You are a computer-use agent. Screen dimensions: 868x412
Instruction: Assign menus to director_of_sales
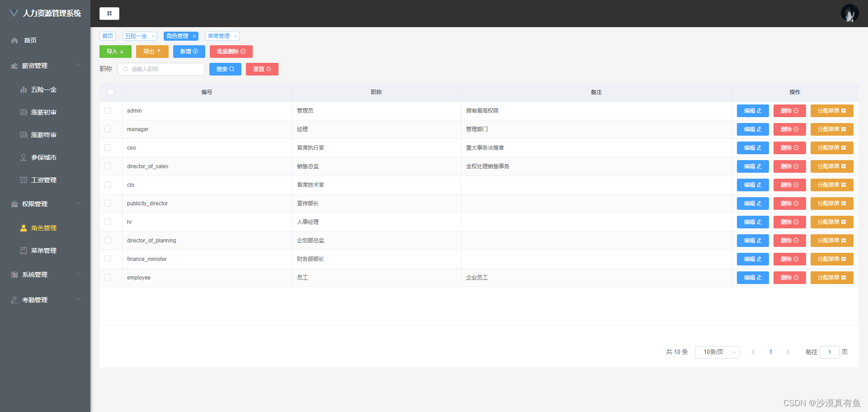click(x=832, y=166)
